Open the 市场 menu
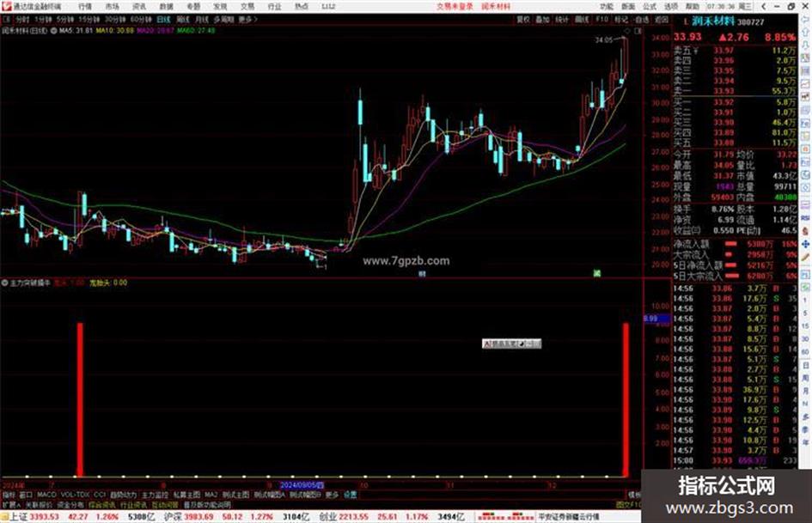Viewport: 812px width, 523px height. click(112, 6)
